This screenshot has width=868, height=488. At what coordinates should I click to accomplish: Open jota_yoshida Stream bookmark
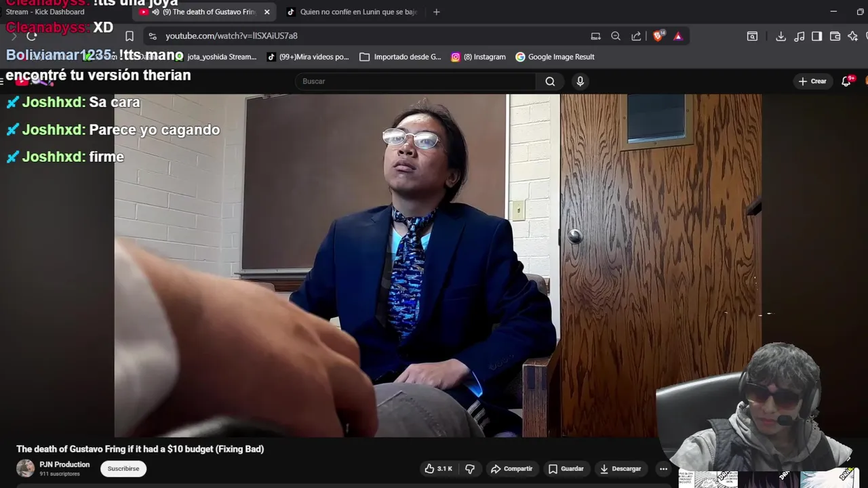[x=216, y=57]
